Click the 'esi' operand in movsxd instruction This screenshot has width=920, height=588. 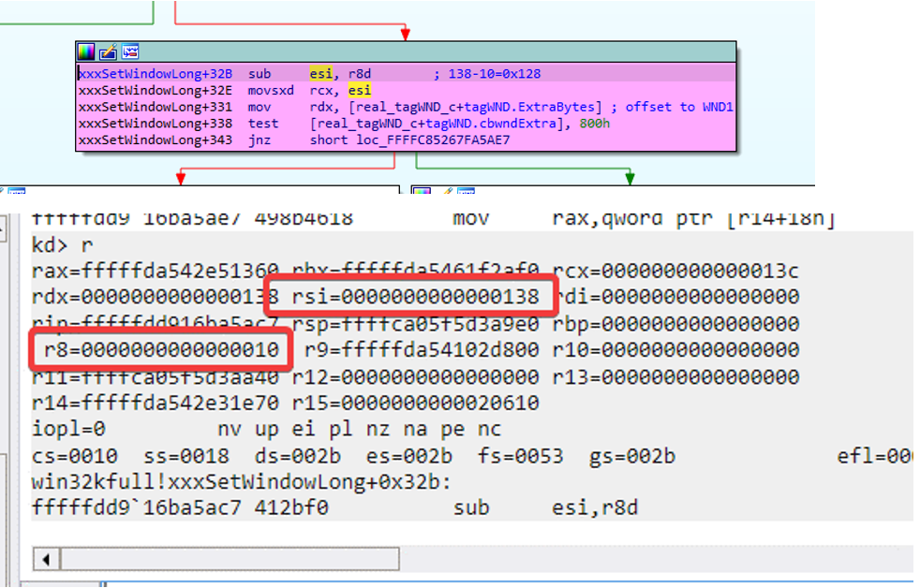[x=359, y=90]
